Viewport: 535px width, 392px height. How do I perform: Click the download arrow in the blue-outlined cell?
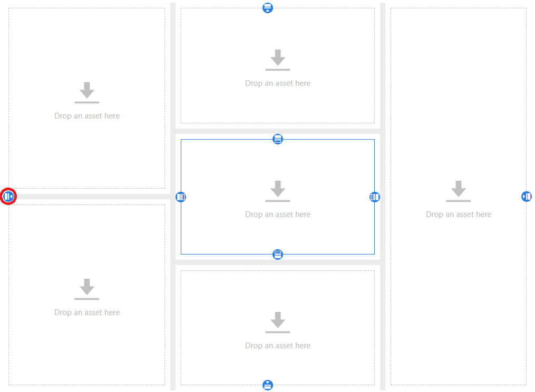278,191
